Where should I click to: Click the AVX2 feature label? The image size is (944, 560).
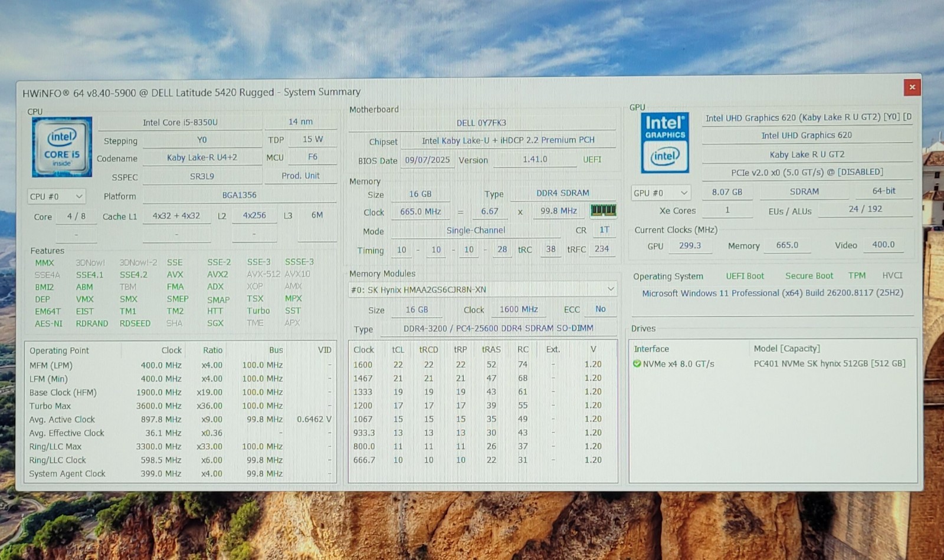[x=217, y=274]
